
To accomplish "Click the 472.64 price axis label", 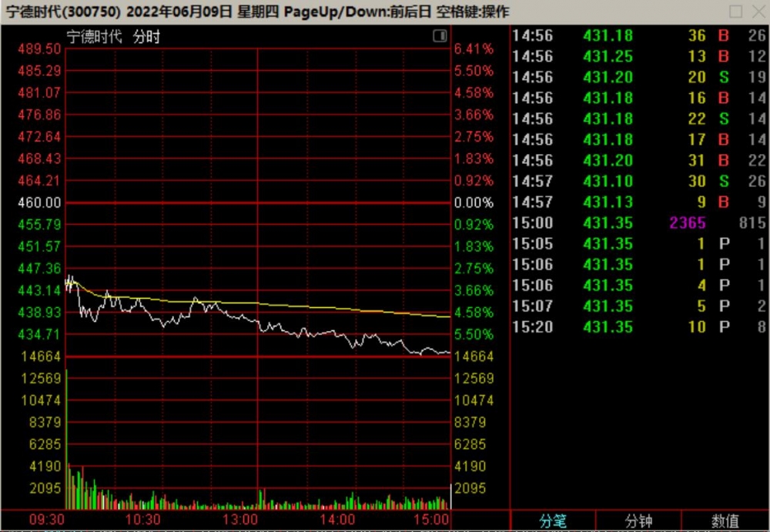I will pos(39,136).
